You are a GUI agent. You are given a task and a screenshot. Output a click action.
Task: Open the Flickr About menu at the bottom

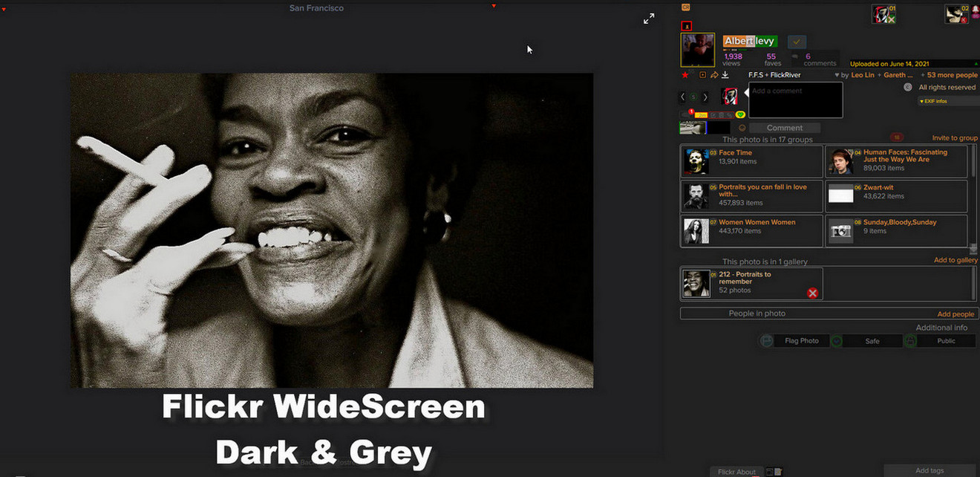pyautogui.click(x=736, y=471)
